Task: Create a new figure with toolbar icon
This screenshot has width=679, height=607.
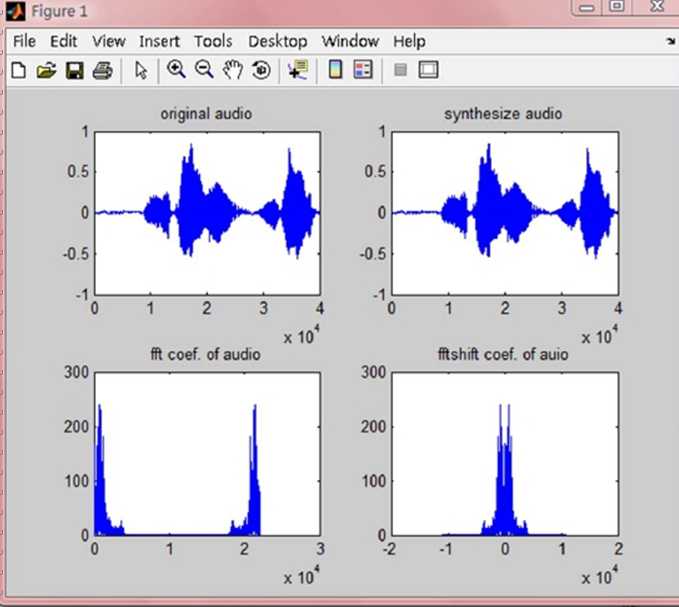Action: click(18, 70)
